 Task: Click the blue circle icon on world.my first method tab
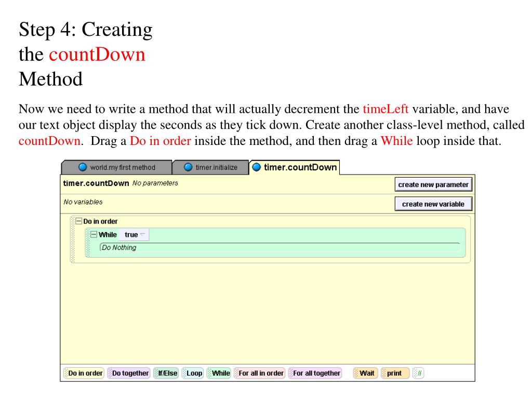click(83, 167)
